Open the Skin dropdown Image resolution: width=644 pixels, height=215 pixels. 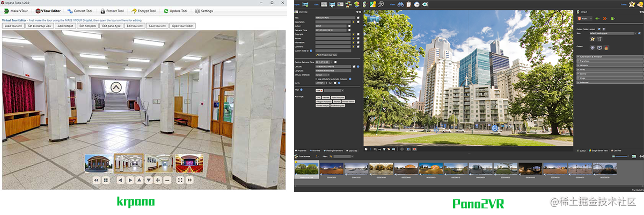[613, 33]
